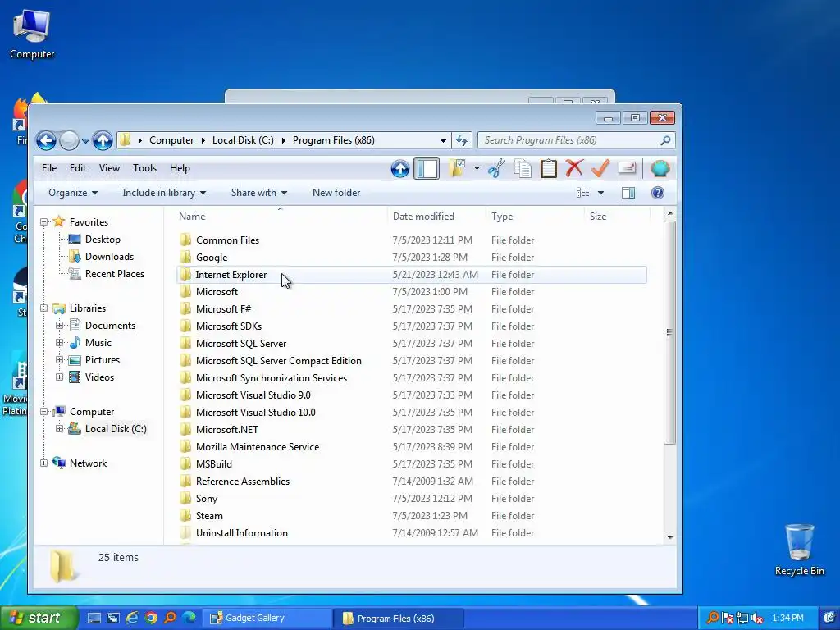This screenshot has height=630, width=840.
Task: Click the New folder button
Action: [x=336, y=193]
